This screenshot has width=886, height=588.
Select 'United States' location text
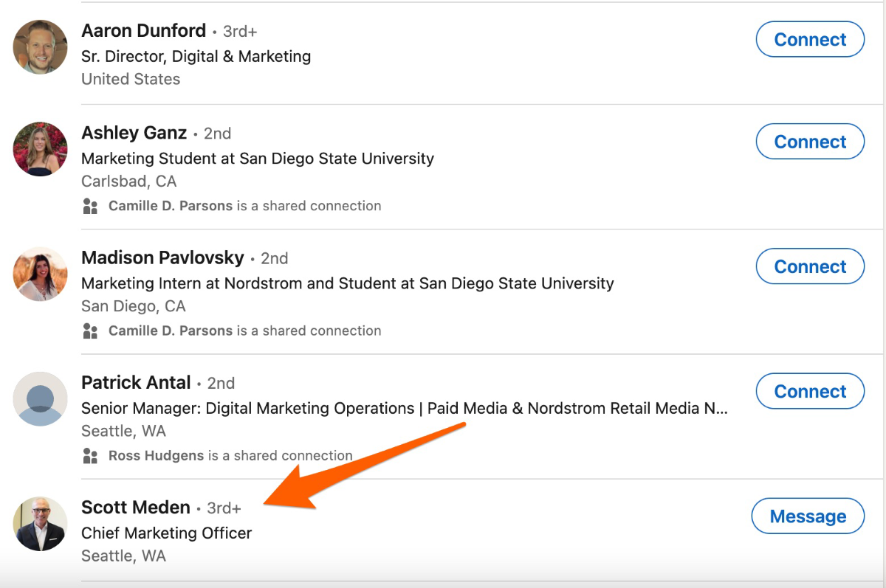coord(131,79)
